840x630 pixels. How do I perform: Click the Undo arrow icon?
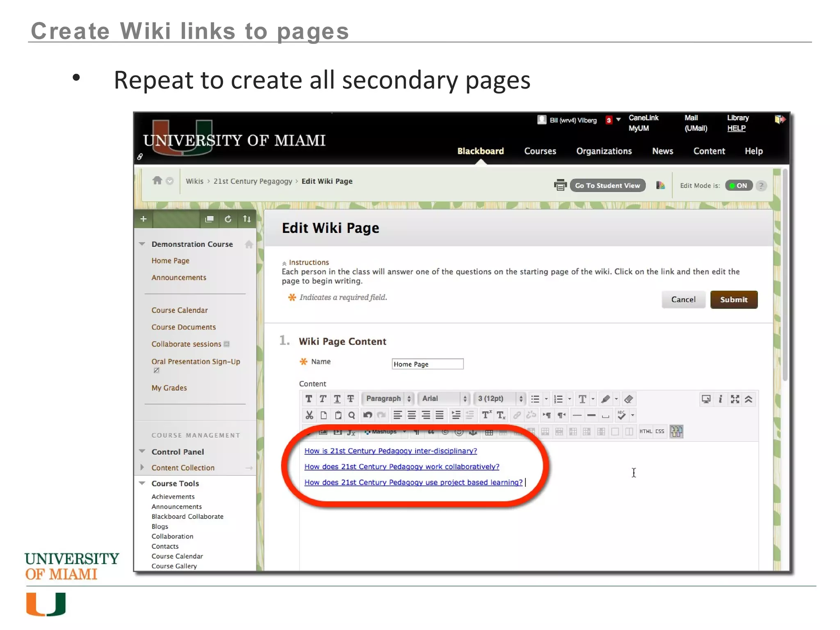point(367,415)
